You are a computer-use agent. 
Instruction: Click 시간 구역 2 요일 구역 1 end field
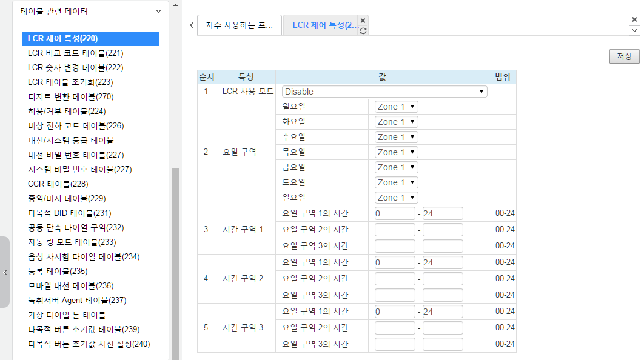pos(443,262)
